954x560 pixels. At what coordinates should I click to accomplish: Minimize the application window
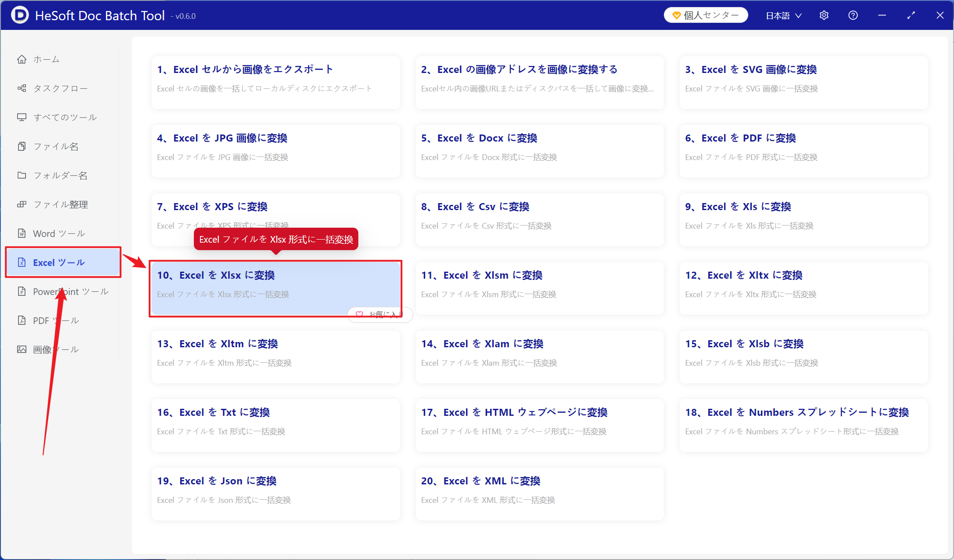[882, 15]
